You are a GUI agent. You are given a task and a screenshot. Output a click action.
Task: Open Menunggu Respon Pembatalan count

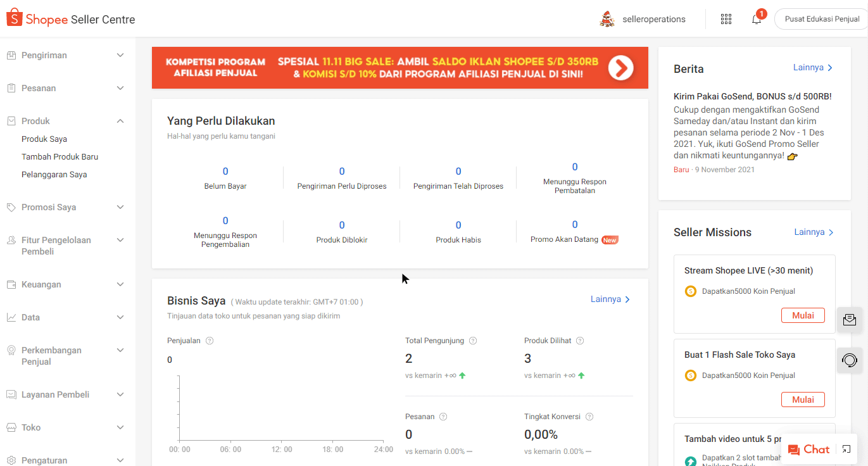[x=575, y=167]
